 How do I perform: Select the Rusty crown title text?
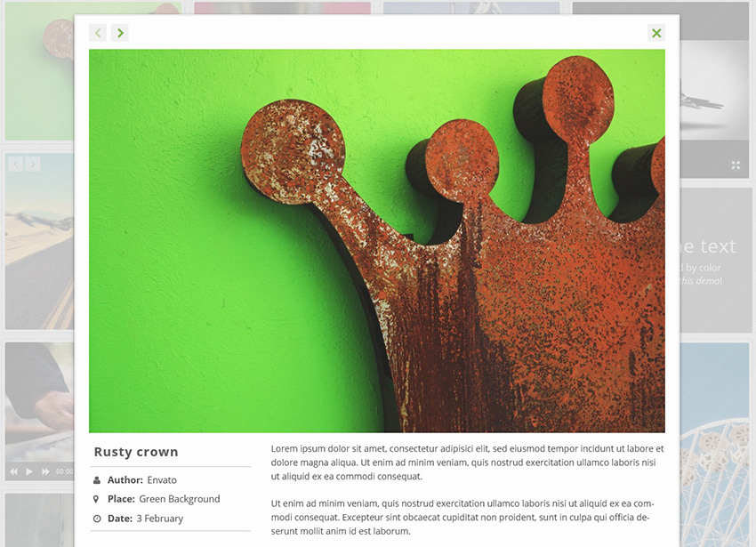point(135,451)
